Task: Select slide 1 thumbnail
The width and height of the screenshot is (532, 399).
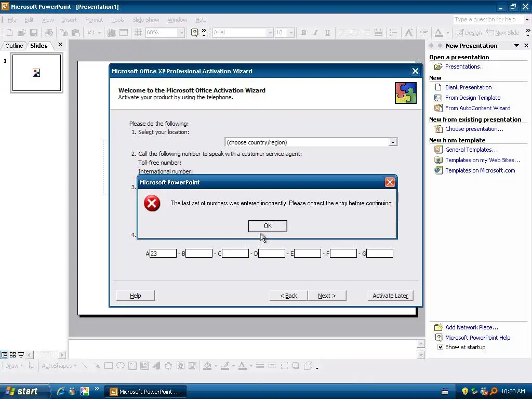Action: tap(37, 73)
